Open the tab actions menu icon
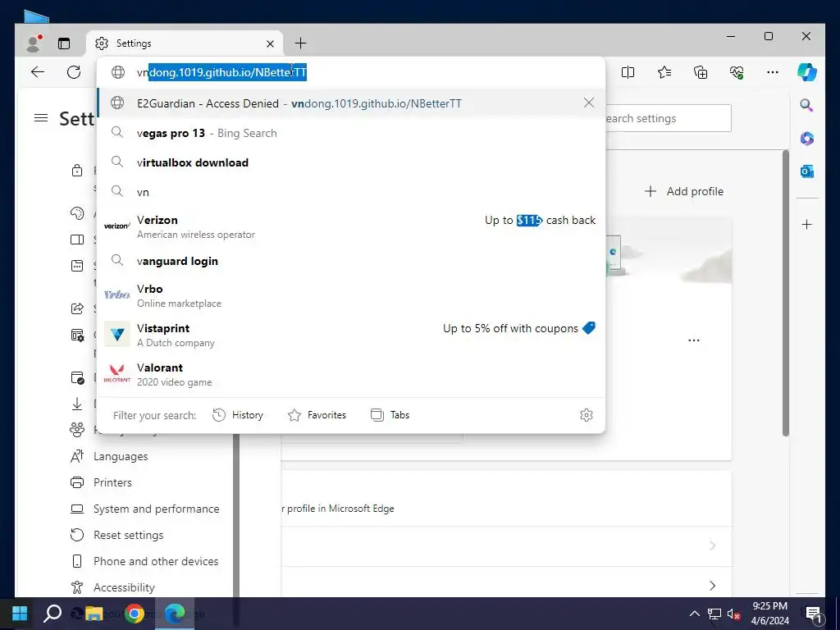Viewport: 840px width, 630px height. coord(64,43)
